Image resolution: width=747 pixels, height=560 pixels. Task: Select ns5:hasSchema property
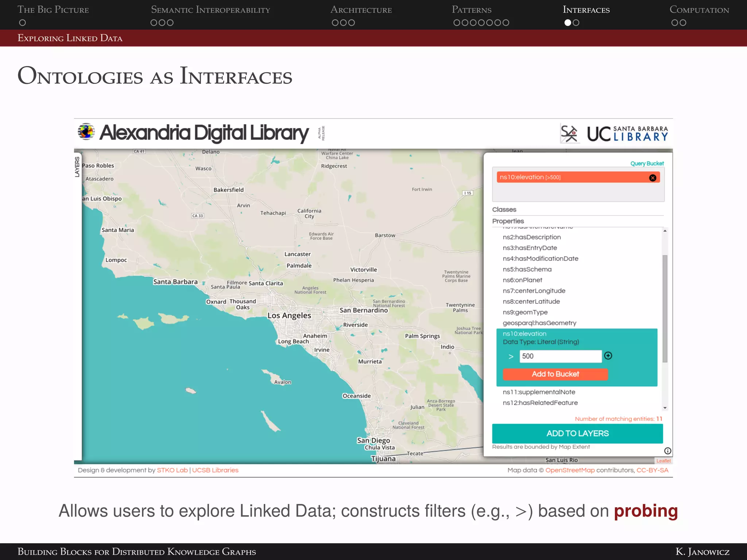(x=527, y=269)
